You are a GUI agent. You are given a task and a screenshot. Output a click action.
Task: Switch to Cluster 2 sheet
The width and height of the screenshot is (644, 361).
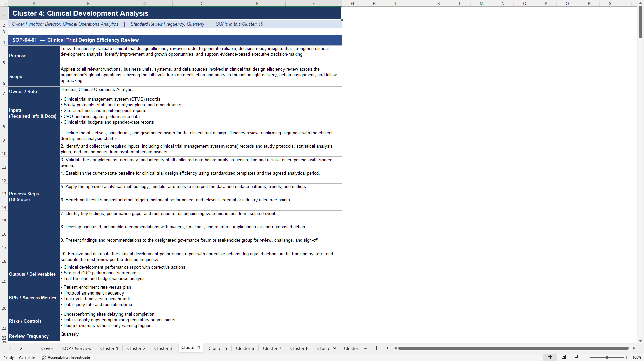[x=136, y=348]
